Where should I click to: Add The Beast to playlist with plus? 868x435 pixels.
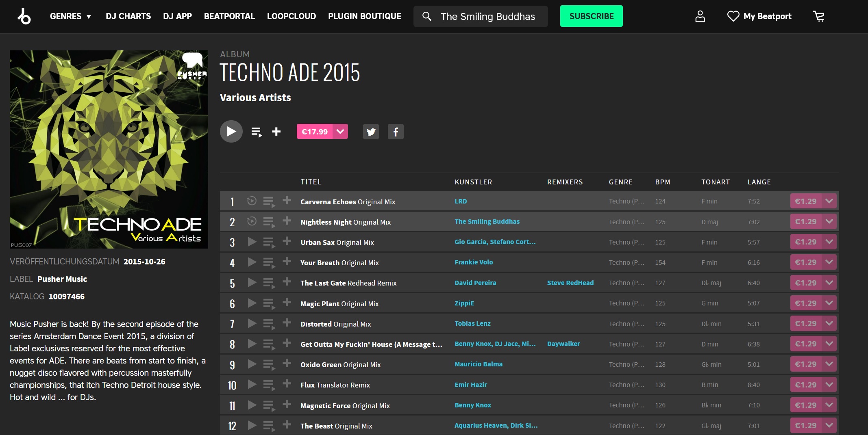coord(287,424)
